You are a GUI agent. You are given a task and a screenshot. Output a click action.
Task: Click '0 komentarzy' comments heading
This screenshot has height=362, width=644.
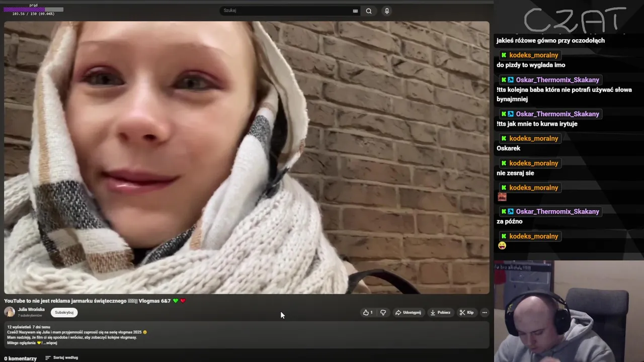[20, 358]
